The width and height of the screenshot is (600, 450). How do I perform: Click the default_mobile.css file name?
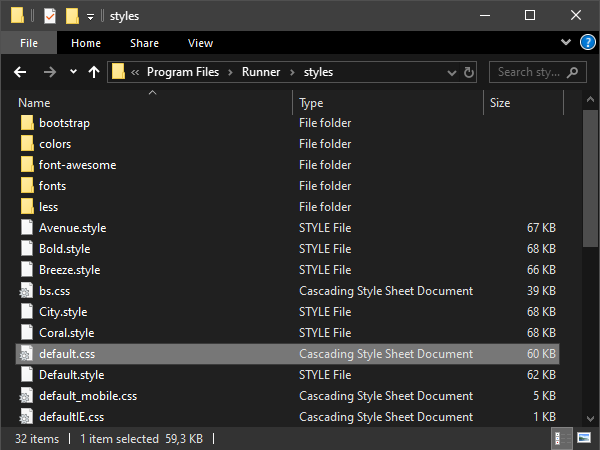88,396
